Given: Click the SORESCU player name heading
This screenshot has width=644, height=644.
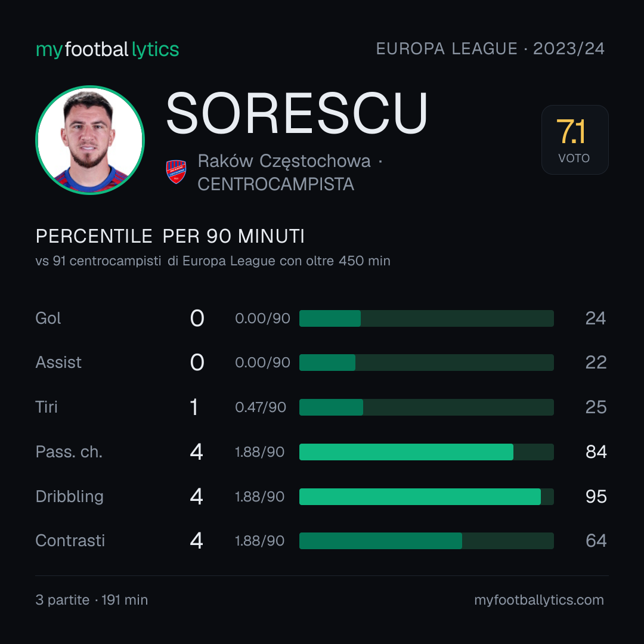Looking at the screenshot, I should pyautogui.click(x=296, y=113).
